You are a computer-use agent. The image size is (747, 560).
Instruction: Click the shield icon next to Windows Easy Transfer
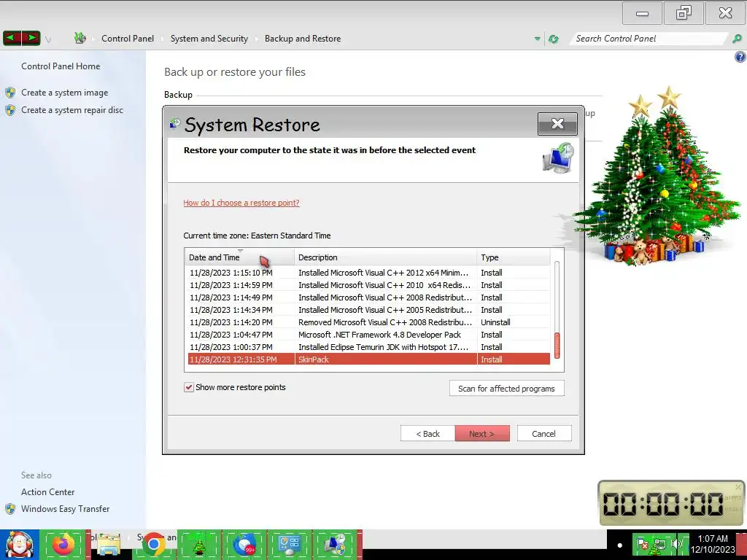pyautogui.click(x=10, y=508)
